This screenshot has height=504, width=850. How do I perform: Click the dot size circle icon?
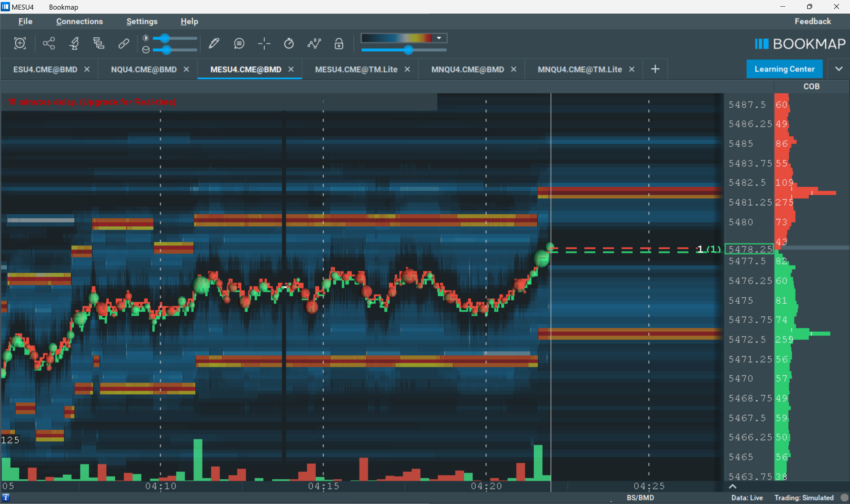[x=146, y=50]
